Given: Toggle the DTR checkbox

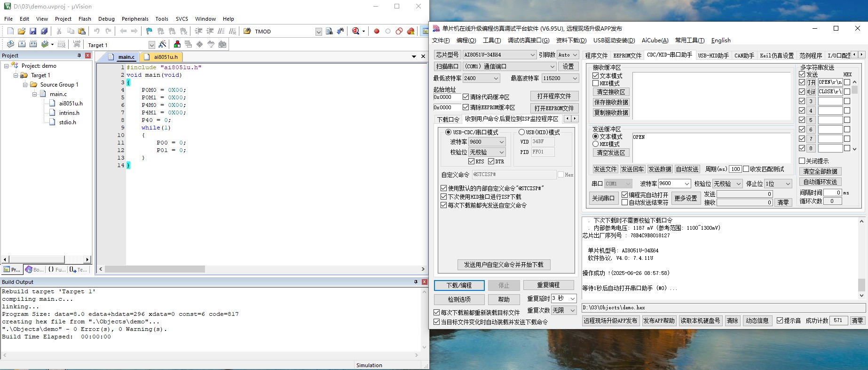Looking at the screenshot, I should click(x=491, y=161).
